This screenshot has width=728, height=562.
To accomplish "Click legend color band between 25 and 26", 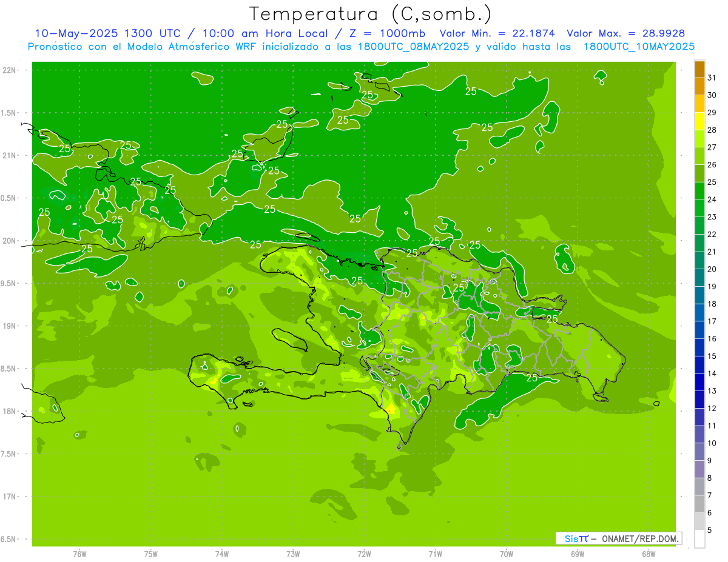I will point(699,173).
